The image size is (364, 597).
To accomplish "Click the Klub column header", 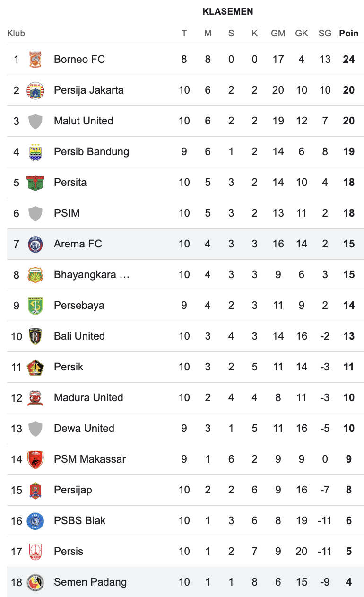I will (x=16, y=34).
